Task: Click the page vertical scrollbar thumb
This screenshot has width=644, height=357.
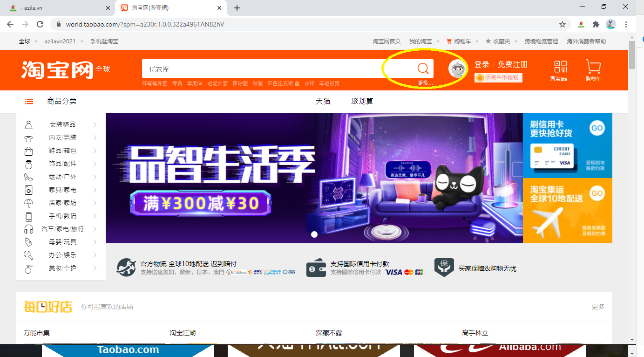Action: pyautogui.click(x=632, y=55)
